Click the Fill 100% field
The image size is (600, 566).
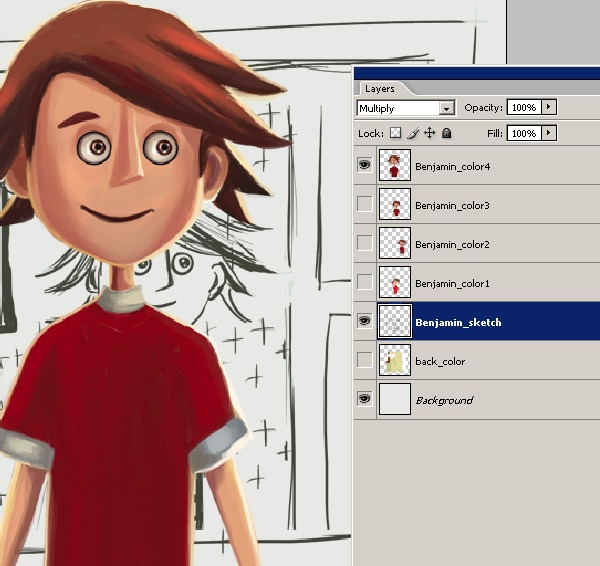(524, 133)
